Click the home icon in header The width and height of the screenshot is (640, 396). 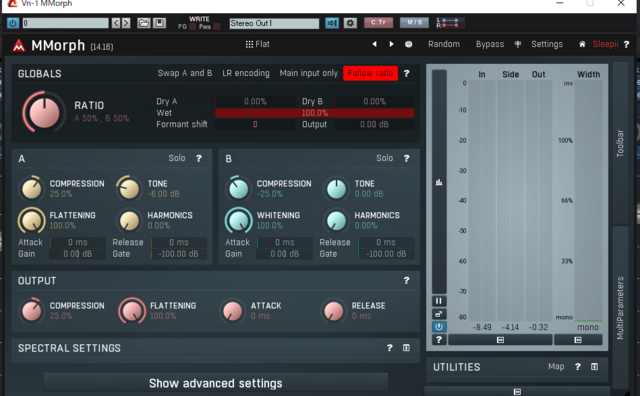582,44
